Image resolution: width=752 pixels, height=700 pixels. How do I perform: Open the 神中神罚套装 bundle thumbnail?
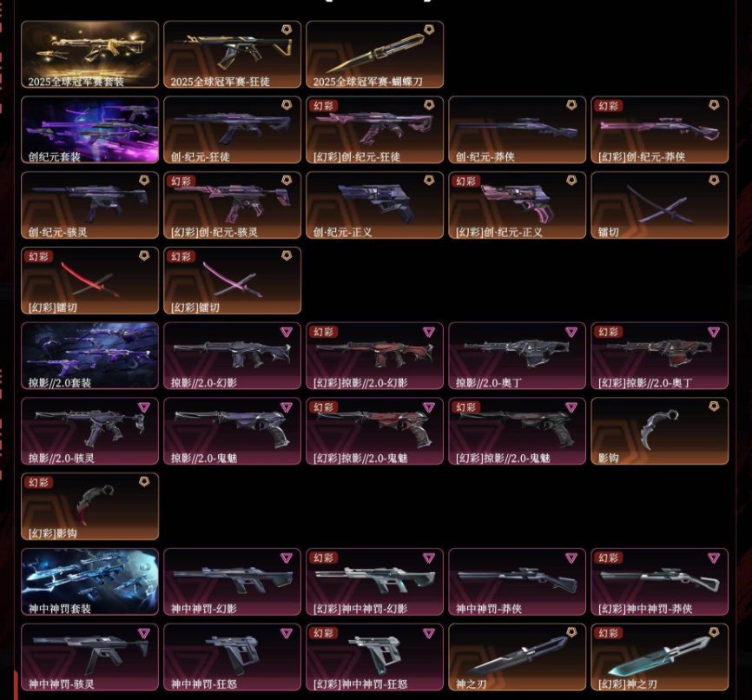click(89, 582)
